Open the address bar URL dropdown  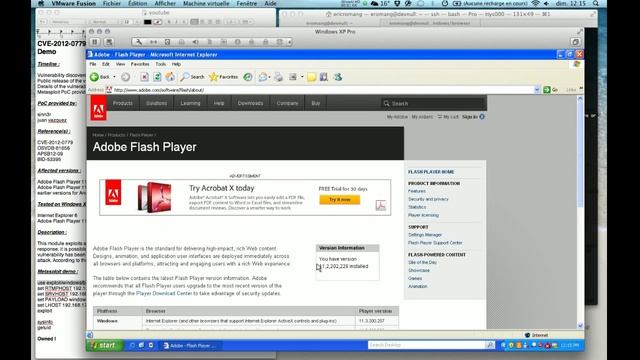pos(537,90)
